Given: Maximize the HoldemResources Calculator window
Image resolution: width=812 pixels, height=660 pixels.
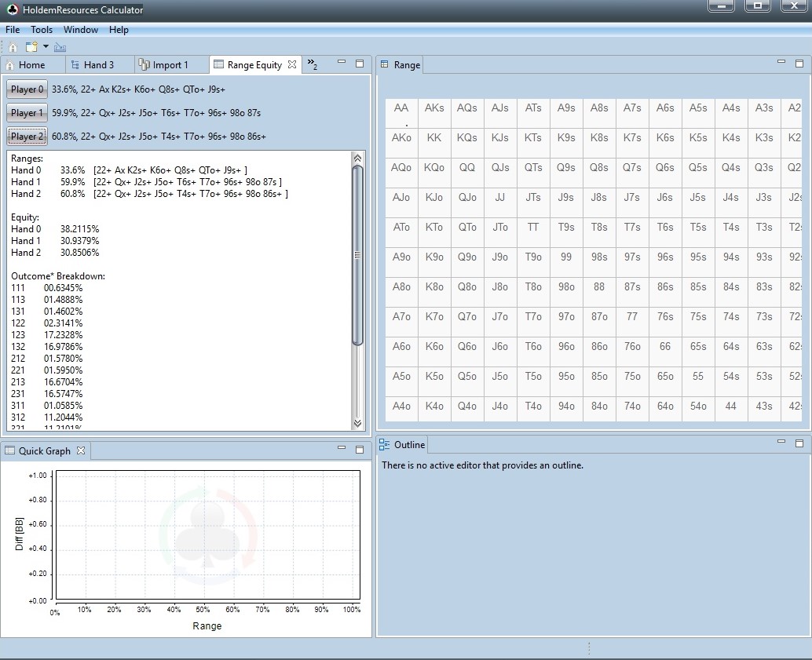Looking at the screenshot, I should tap(757, 5).
